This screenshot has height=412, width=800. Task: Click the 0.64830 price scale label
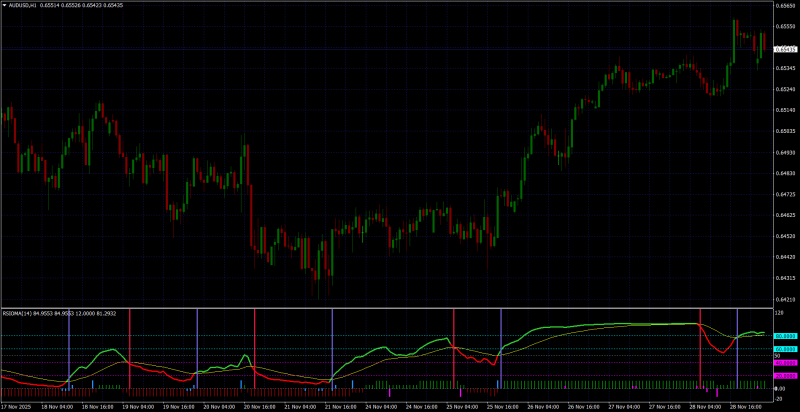click(784, 173)
